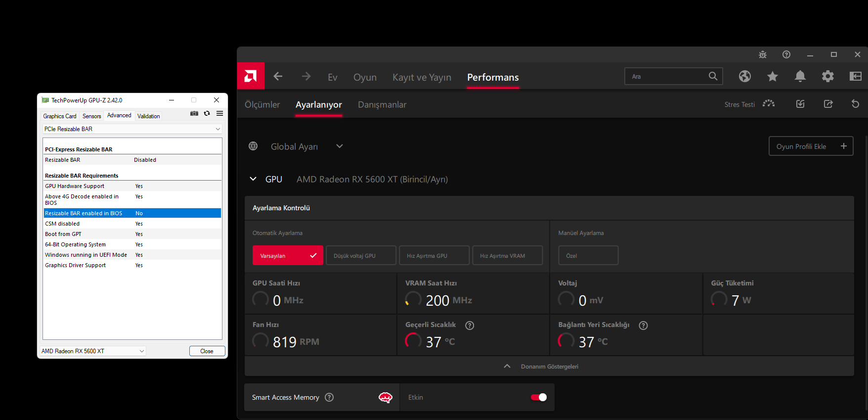
Task: Select the Düşük voltaj GPU preset
Action: click(361, 255)
